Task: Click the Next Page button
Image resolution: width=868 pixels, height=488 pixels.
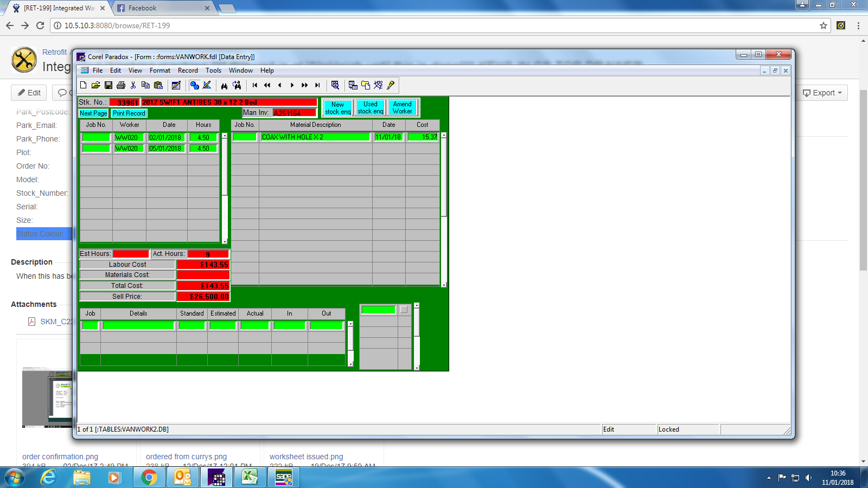Action: [x=93, y=113]
